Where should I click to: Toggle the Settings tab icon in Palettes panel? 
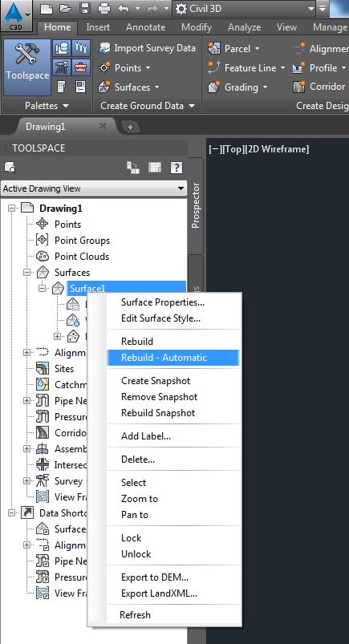[x=81, y=48]
